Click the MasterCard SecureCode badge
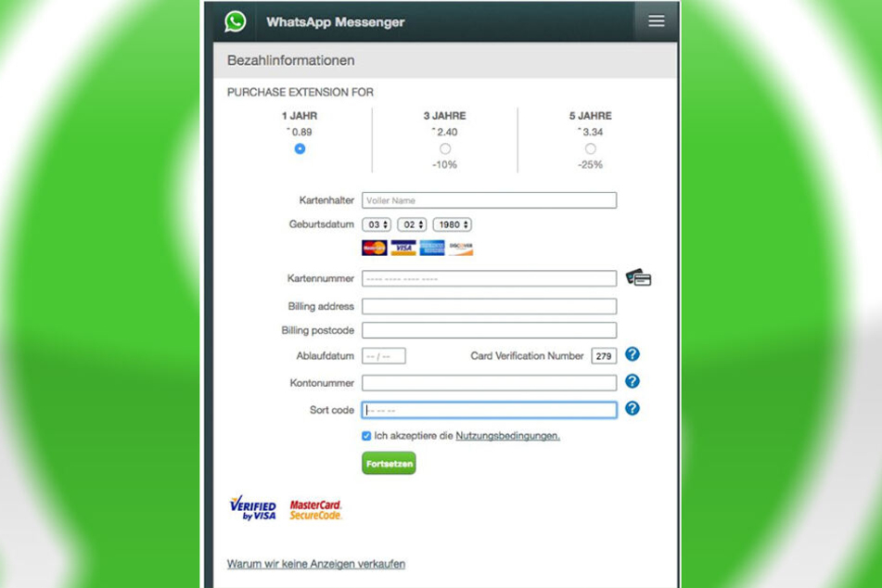 pos(315,510)
